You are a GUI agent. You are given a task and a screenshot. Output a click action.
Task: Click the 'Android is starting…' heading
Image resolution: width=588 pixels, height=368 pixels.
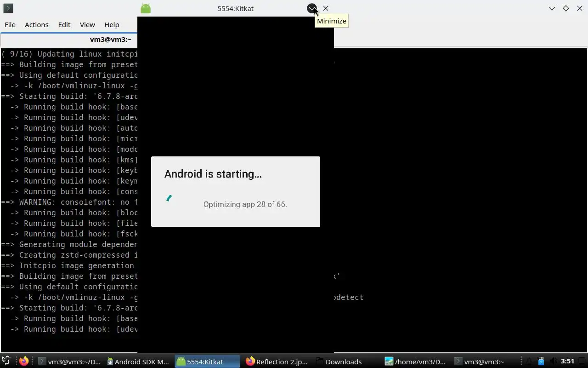pyautogui.click(x=213, y=174)
